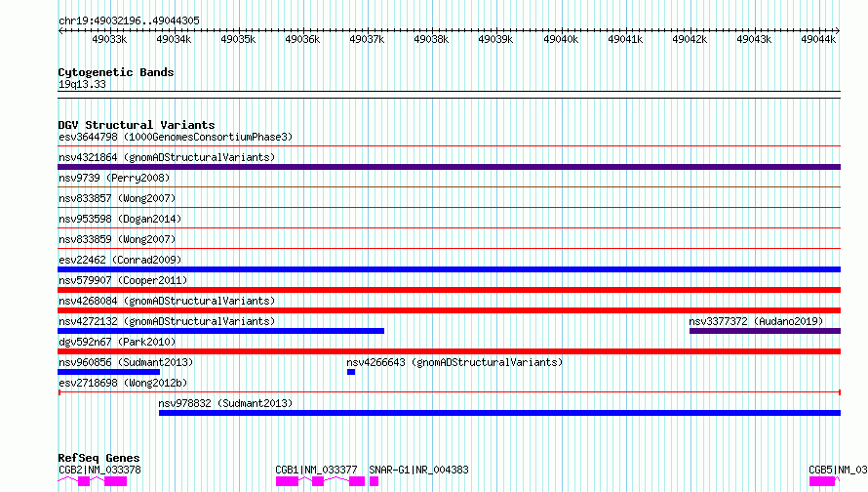868x492 pixels.
Task: Open variant nsv4321864 gnomAD label
Action: coord(167,157)
